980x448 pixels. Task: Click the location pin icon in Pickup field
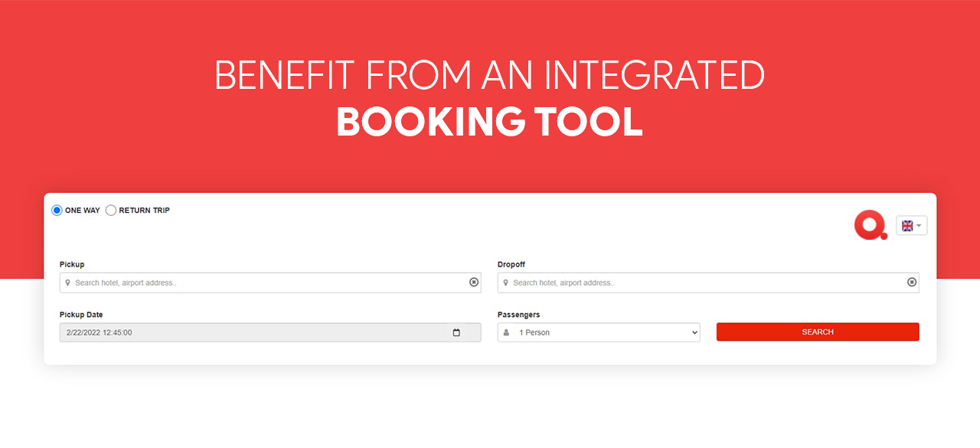tap(68, 283)
